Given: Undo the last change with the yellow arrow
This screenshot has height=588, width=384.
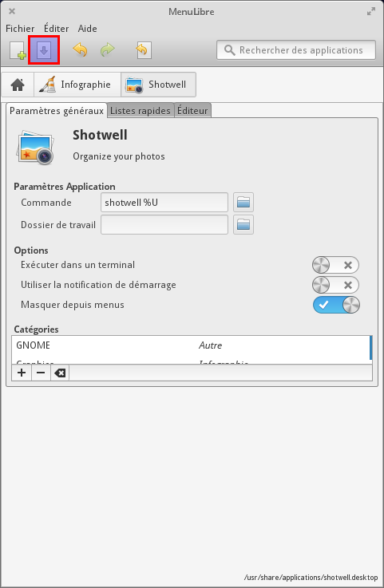Looking at the screenshot, I should pyautogui.click(x=80, y=50).
